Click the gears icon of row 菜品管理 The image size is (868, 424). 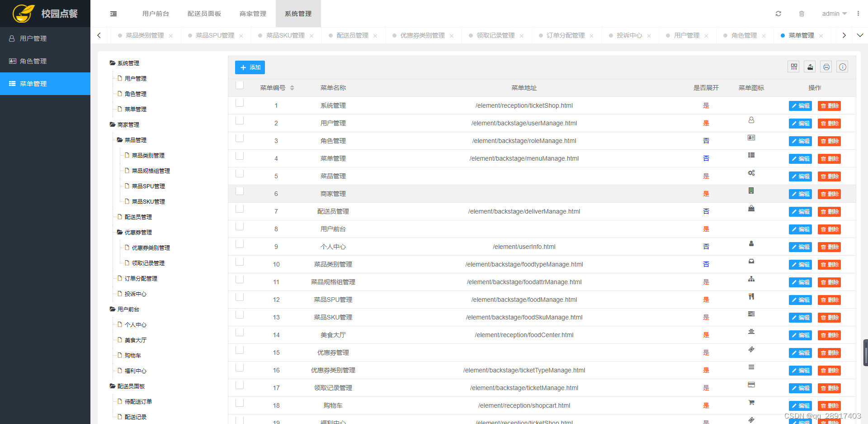click(751, 173)
